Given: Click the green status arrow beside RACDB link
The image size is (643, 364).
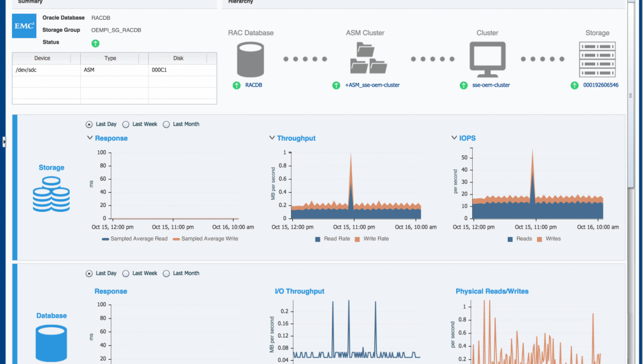Looking at the screenshot, I should pyautogui.click(x=237, y=85).
